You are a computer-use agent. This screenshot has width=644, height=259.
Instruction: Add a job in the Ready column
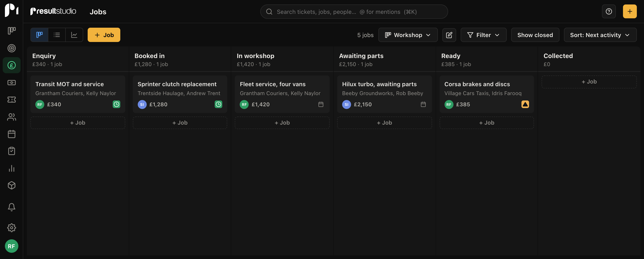pyautogui.click(x=487, y=123)
